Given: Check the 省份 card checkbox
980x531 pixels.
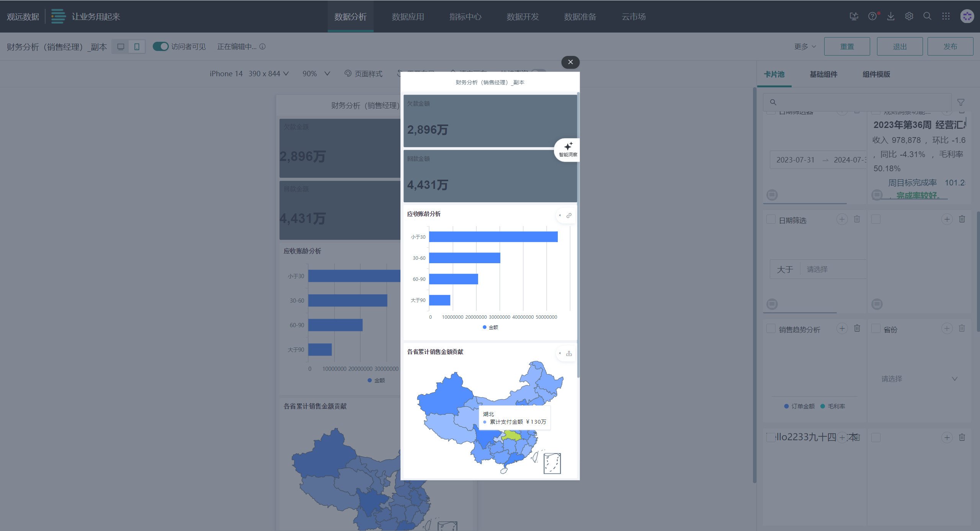Looking at the screenshot, I should pyautogui.click(x=875, y=329).
